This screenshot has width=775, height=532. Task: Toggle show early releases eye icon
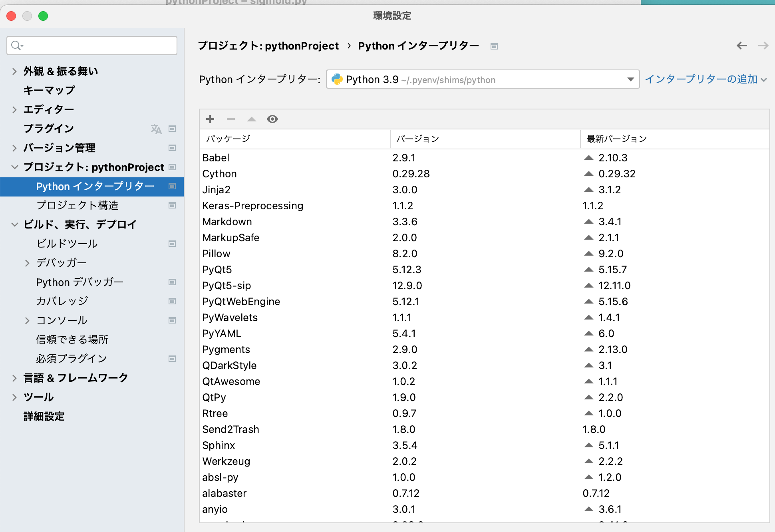(272, 119)
